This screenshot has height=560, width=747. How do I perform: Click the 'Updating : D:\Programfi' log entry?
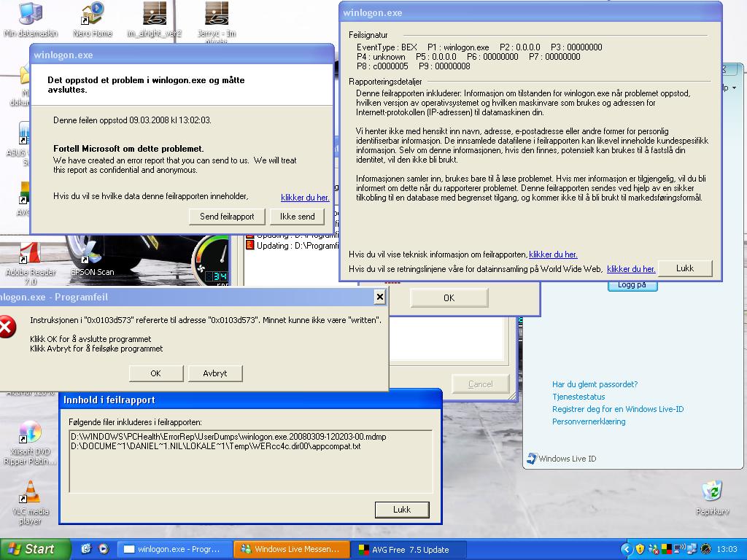pyautogui.click(x=293, y=246)
